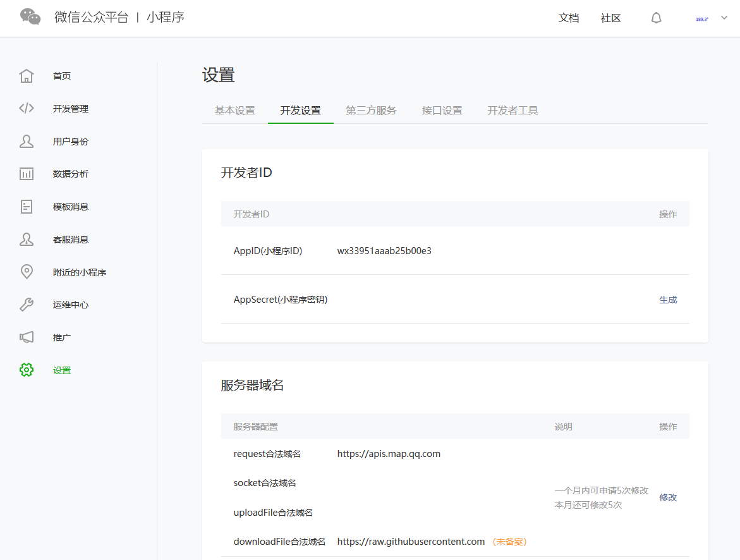Open the chart icon for 数据分析
The image size is (740, 560).
point(27,174)
